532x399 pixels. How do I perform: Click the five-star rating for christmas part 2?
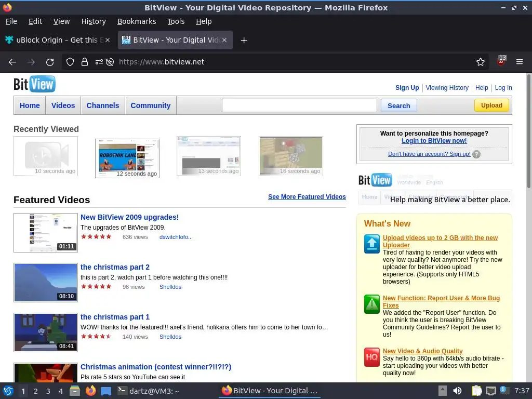96,287
